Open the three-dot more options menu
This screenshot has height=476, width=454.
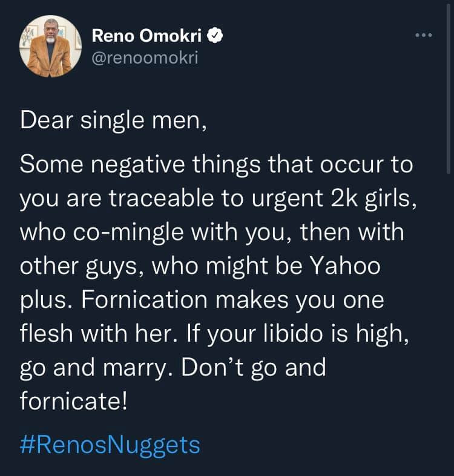[x=423, y=36]
